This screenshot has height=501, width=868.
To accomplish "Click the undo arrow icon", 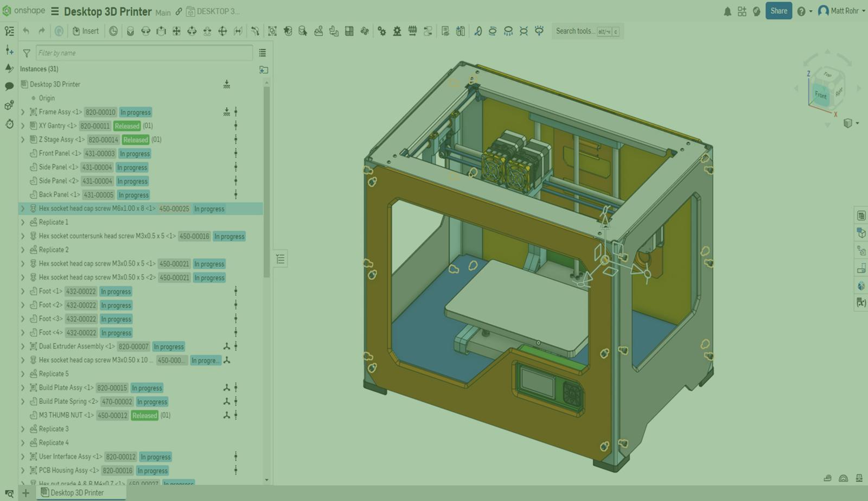I will pos(26,31).
